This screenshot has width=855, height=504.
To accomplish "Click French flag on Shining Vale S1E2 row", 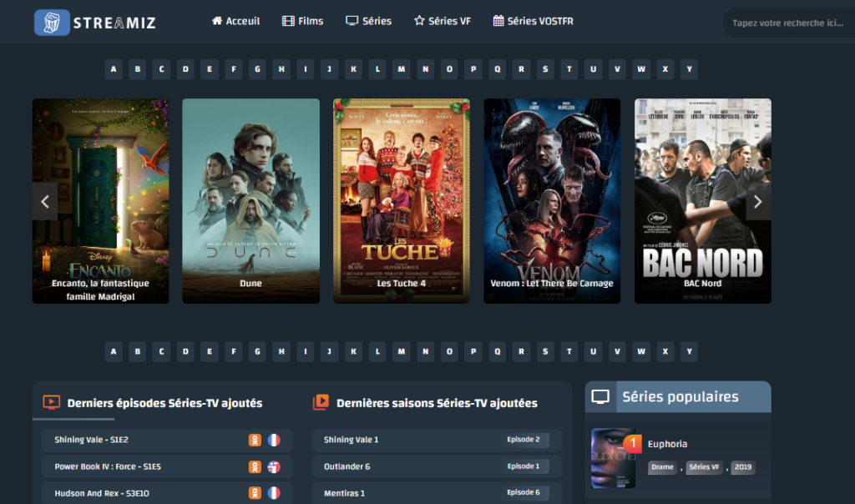I will click(x=274, y=441).
